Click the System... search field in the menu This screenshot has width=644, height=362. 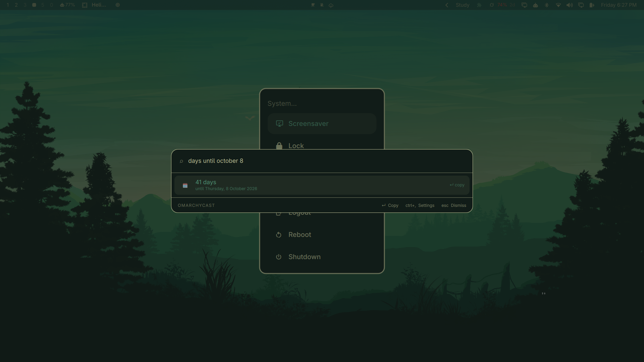click(322, 104)
